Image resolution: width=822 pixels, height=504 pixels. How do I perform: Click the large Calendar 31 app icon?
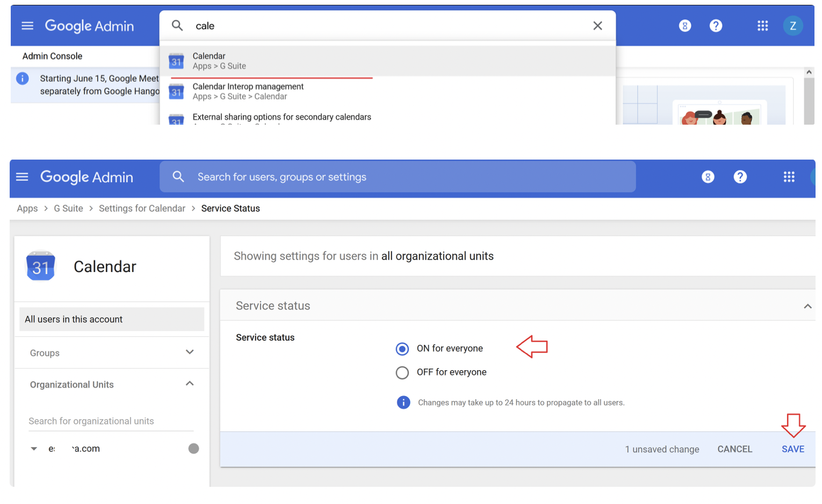tap(41, 267)
